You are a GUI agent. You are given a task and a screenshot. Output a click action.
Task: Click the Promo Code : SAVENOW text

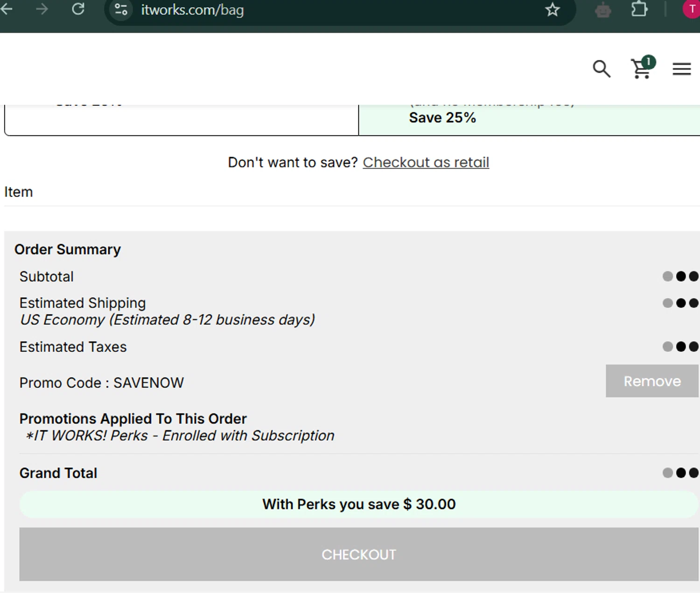pos(102,383)
